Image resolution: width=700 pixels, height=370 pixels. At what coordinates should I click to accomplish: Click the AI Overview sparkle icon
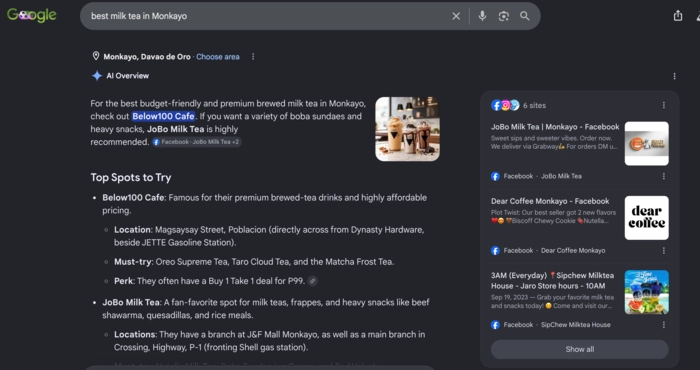click(97, 76)
